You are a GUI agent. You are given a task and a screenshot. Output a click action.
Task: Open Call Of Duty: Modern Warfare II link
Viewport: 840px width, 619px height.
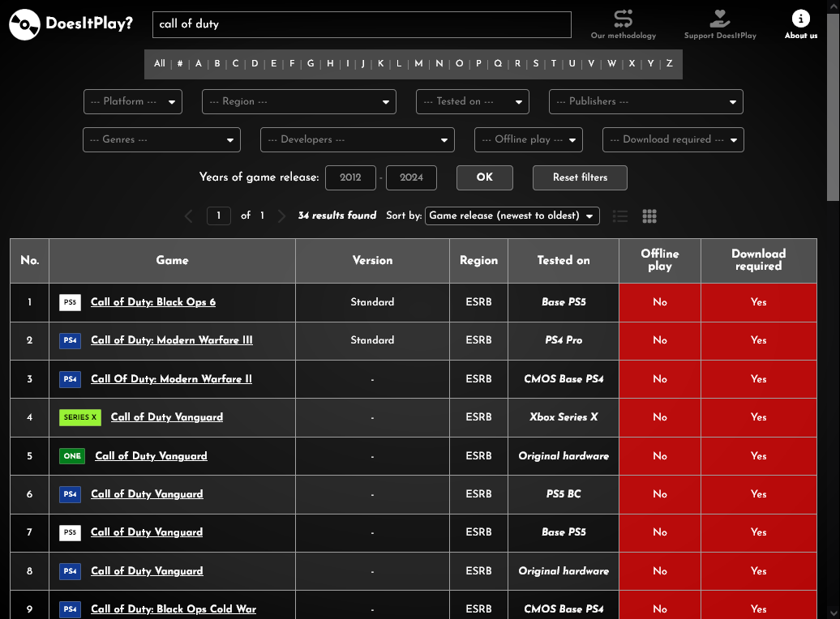[171, 379]
